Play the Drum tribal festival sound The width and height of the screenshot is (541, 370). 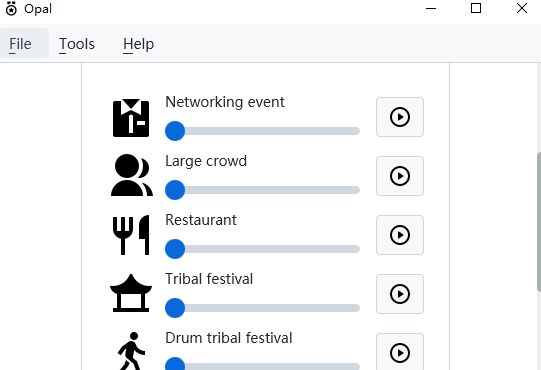[400, 352]
